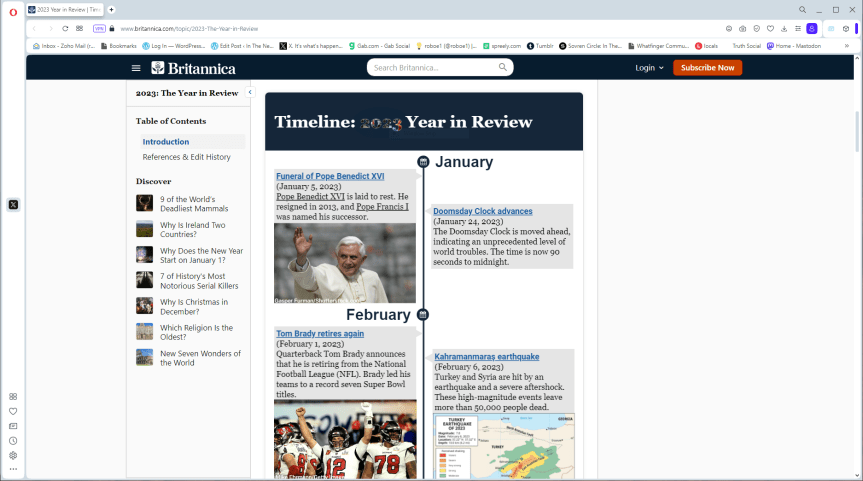Follow the Pope Francis I link
Viewport: 863px width, 481px height.
(382, 207)
